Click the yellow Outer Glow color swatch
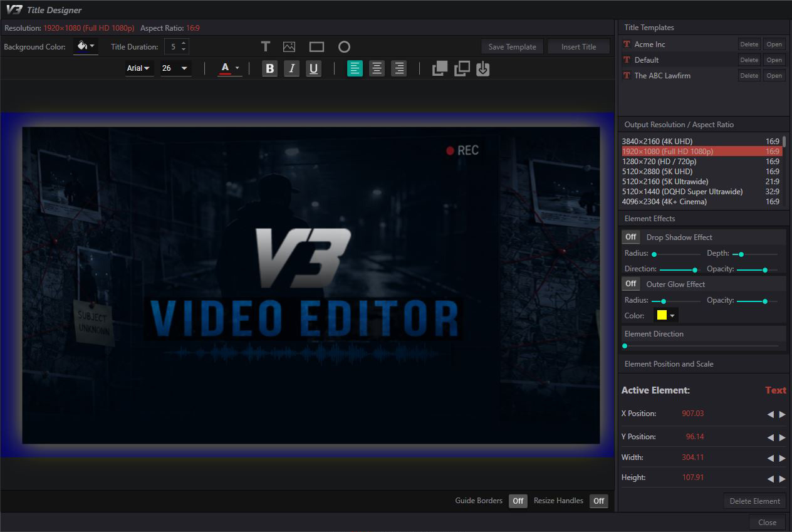Screen dimensions: 792x532 [662, 316]
